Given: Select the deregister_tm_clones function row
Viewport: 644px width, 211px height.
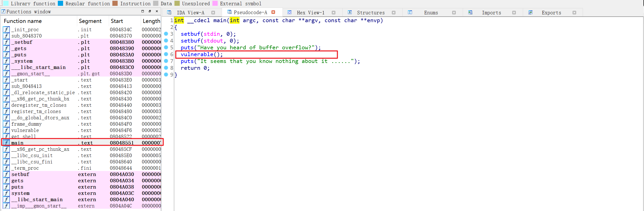Looking at the screenshot, I should [82, 105].
